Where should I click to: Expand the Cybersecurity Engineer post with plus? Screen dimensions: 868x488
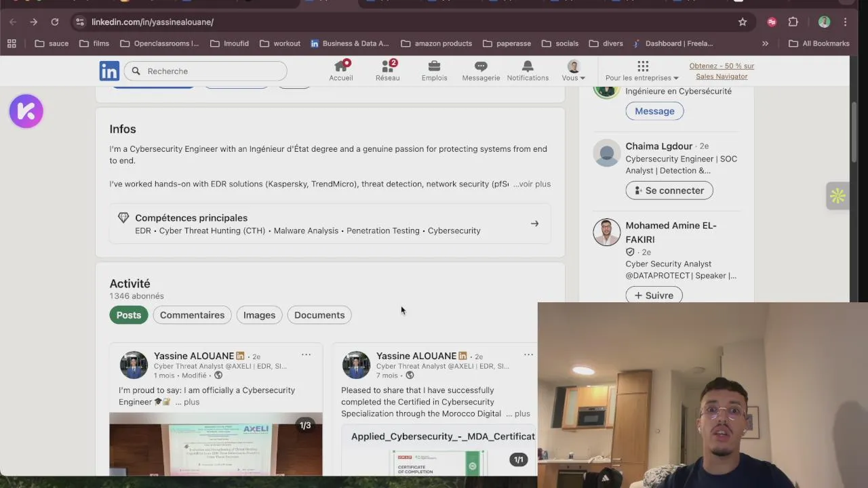[x=188, y=402]
